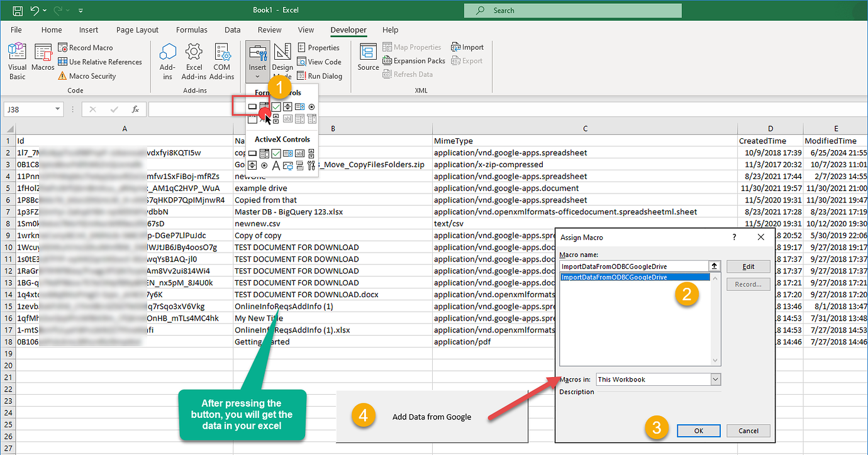
Task: Select the Button form control
Action: (253, 106)
